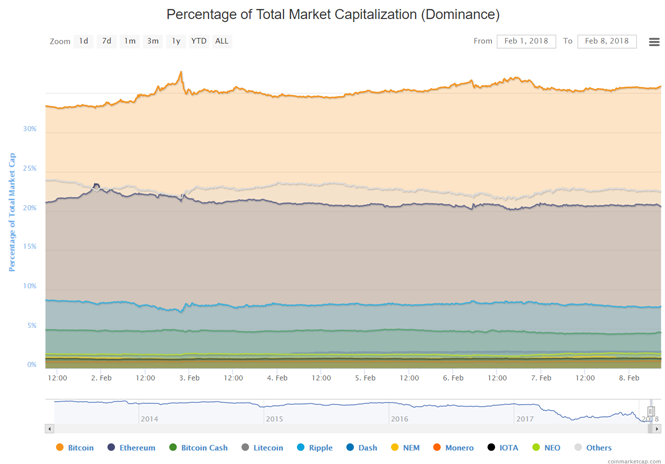Viewport: 665px width, 464px height.
Task: Click the navigator scrollbar left arrow
Action: coord(50,429)
